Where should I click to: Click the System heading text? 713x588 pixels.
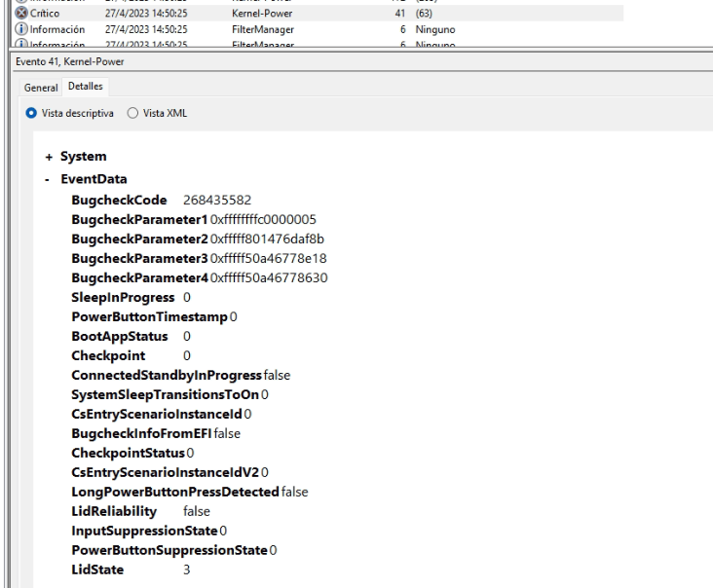(84, 157)
